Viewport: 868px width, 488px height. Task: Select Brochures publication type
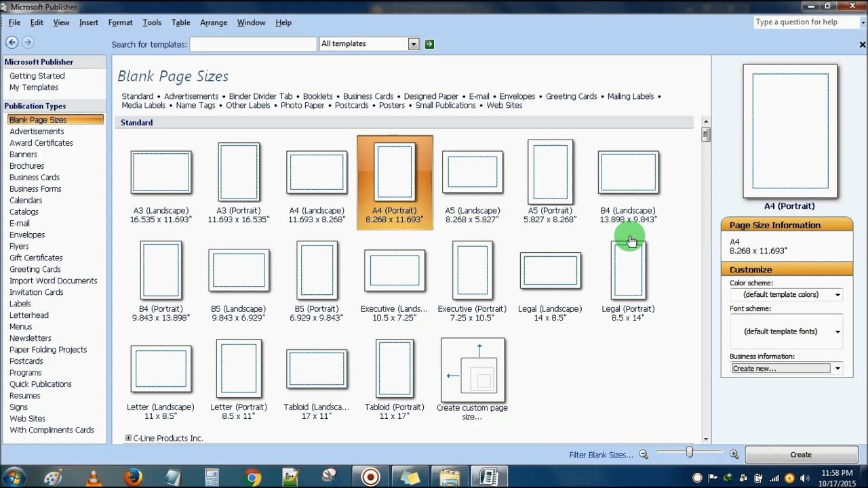coord(27,166)
